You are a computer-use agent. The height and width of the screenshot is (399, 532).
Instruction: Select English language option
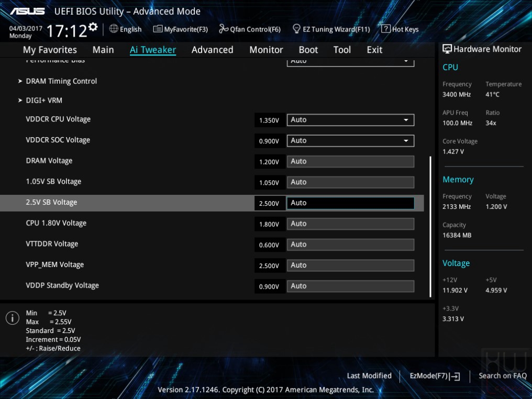click(130, 29)
